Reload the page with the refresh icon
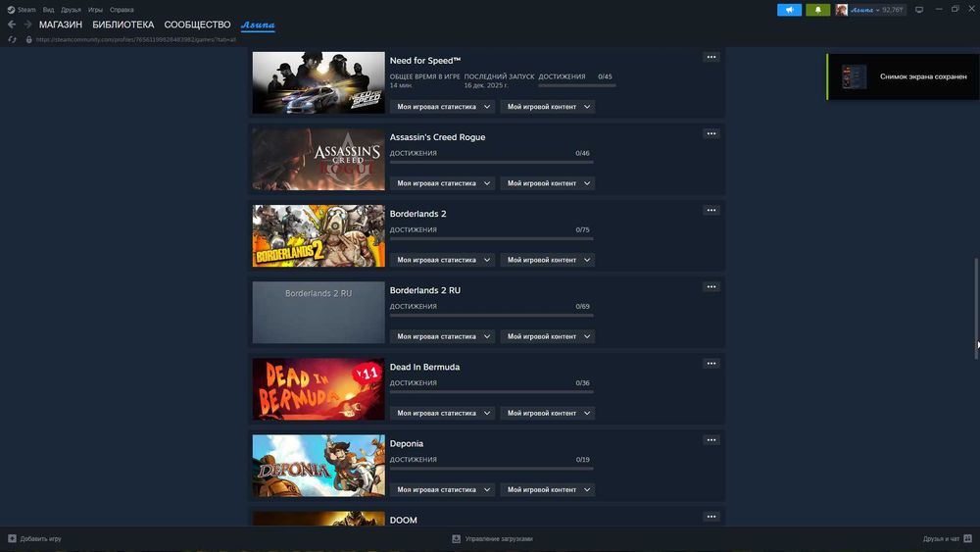 [12, 39]
